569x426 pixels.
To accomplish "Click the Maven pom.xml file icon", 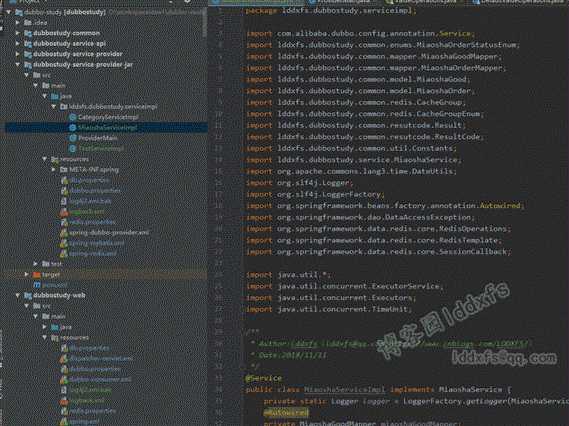I will [37, 285].
